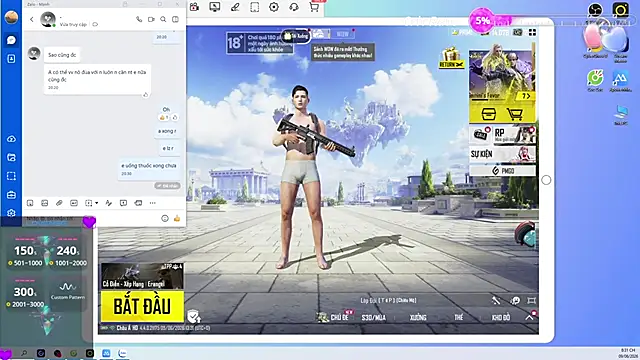Screen dimensions: 640x360
Task: Open emulator shopping cart icon
Action: (x=314, y=7)
